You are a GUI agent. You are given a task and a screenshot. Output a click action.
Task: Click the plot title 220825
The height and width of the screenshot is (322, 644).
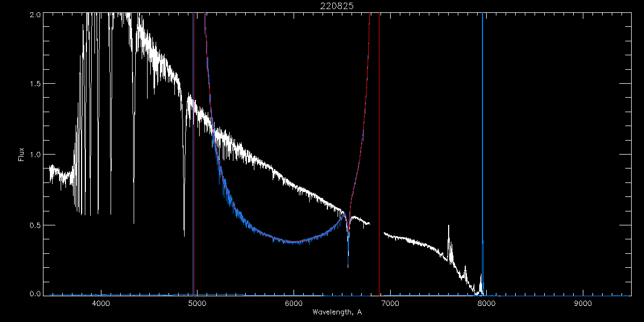point(336,6)
